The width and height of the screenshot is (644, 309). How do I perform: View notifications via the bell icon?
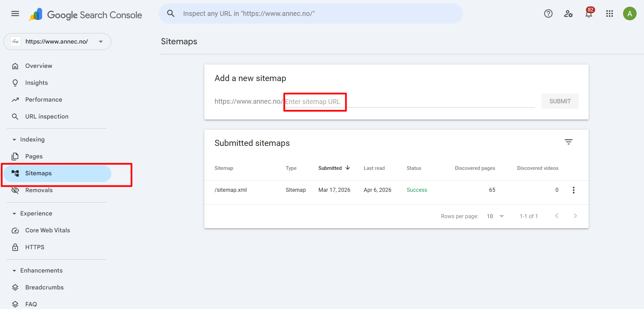click(x=589, y=14)
